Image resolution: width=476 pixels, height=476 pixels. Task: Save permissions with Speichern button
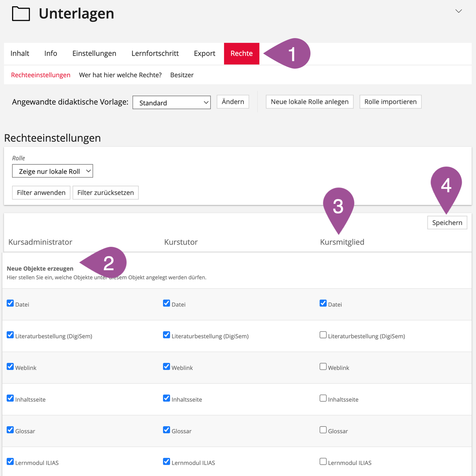(x=447, y=223)
